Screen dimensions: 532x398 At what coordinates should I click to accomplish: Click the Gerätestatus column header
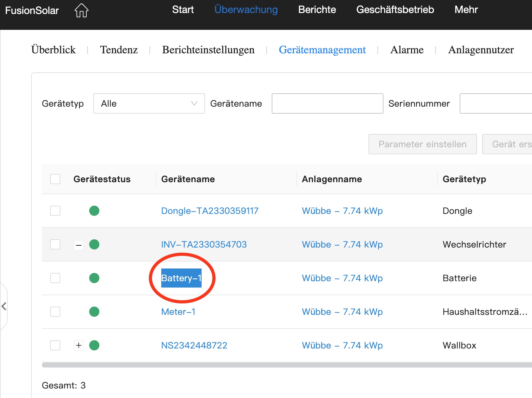102,179
